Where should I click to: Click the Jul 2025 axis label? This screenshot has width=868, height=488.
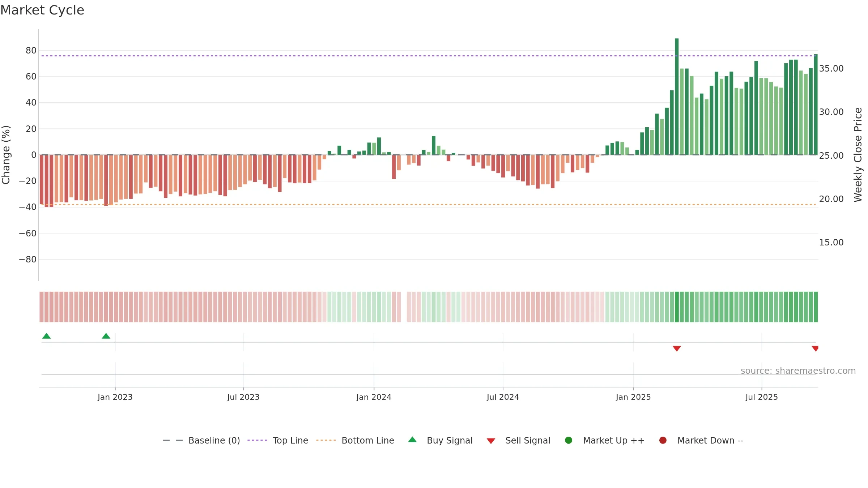[x=762, y=397]
